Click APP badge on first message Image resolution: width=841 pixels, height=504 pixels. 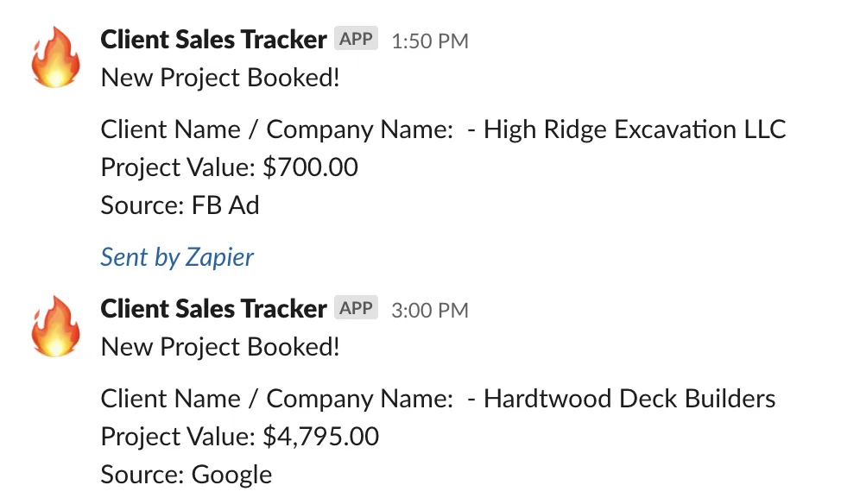356,39
